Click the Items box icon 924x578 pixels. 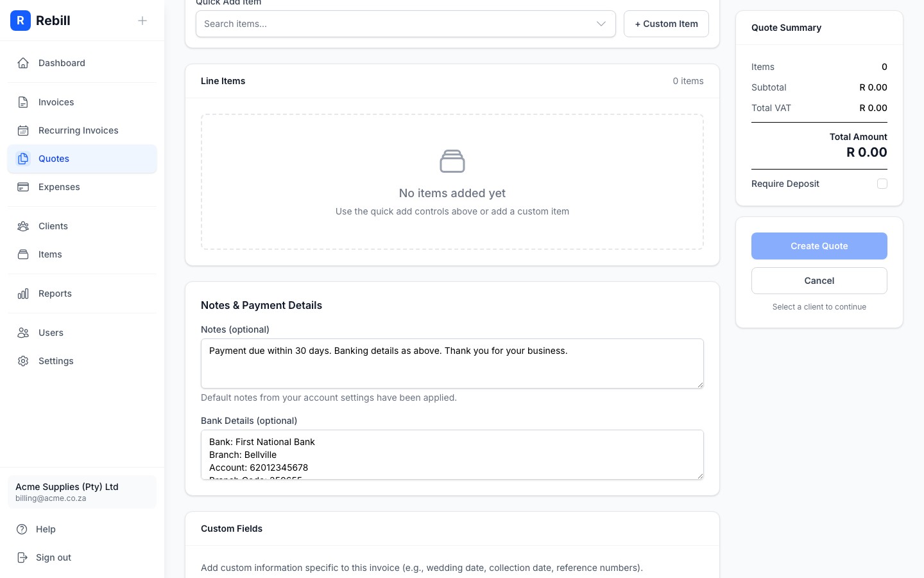tap(23, 254)
